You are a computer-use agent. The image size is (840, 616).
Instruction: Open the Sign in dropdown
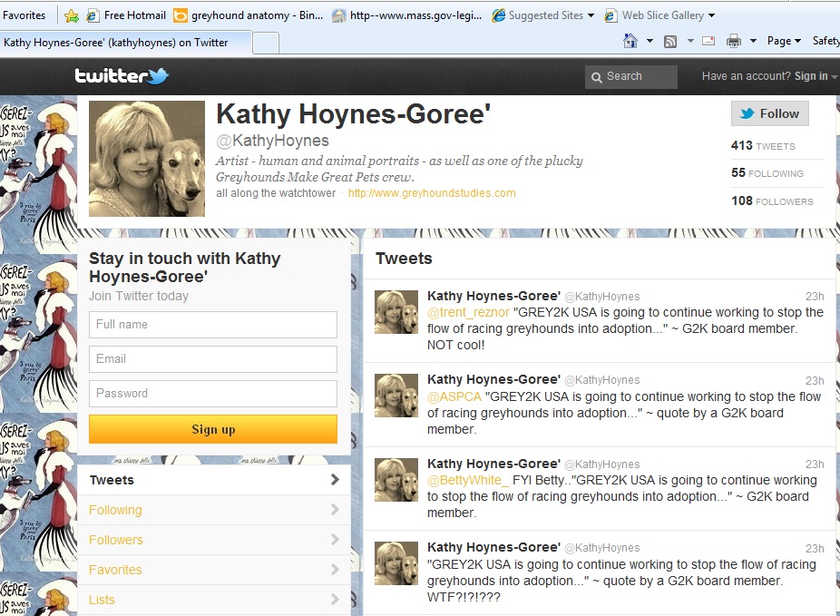[x=816, y=76]
